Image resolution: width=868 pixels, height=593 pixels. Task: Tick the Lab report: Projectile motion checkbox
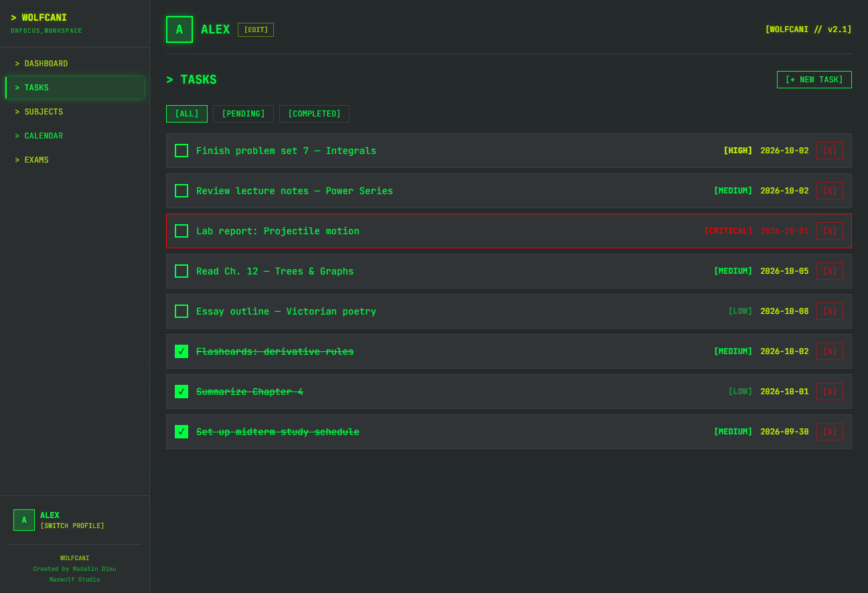182,231
